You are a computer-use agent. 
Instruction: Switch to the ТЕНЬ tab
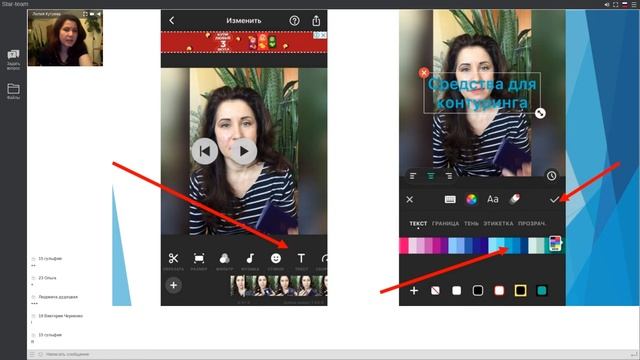click(x=471, y=224)
